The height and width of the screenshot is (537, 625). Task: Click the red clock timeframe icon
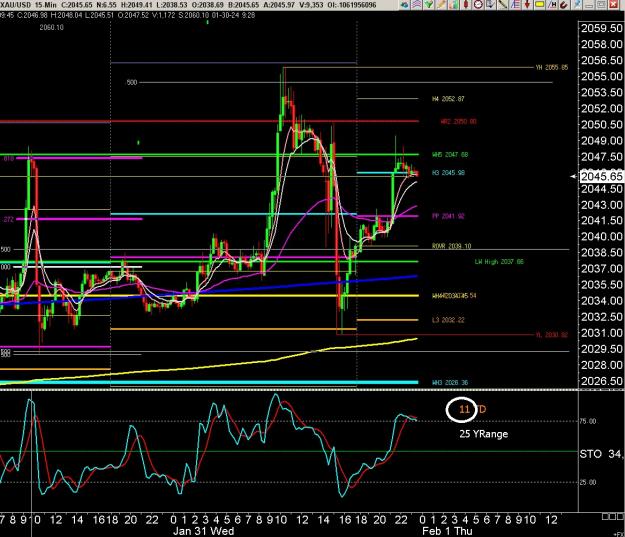478,4
